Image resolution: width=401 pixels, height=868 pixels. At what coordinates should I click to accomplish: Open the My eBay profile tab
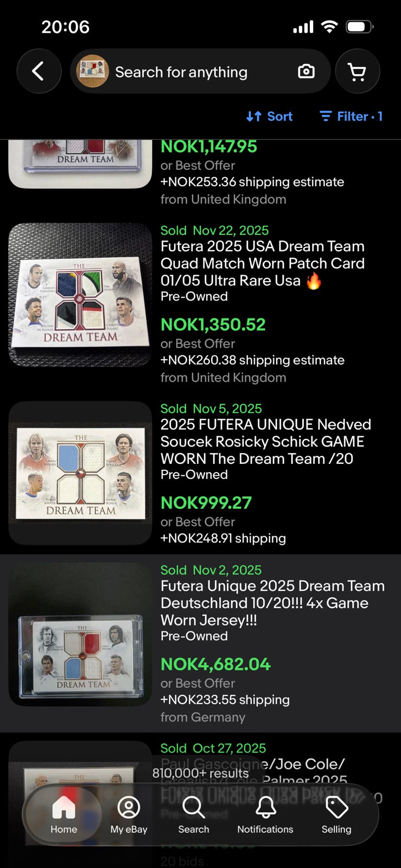coord(129,815)
